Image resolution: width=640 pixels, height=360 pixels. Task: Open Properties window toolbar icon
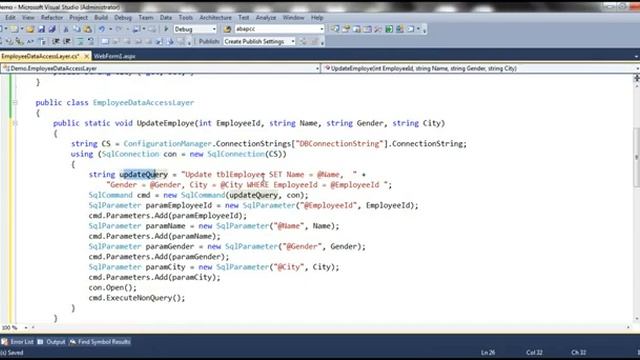point(346,29)
